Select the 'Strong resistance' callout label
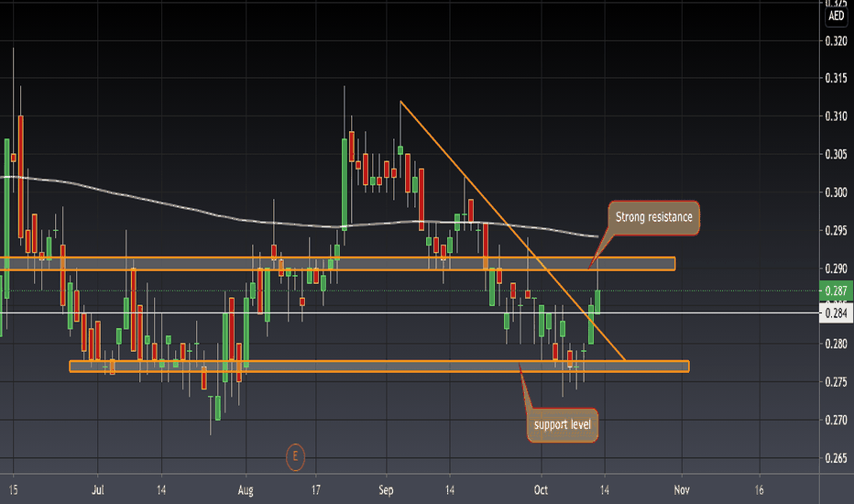This screenshot has width=854, height=504. click(653, 217)
